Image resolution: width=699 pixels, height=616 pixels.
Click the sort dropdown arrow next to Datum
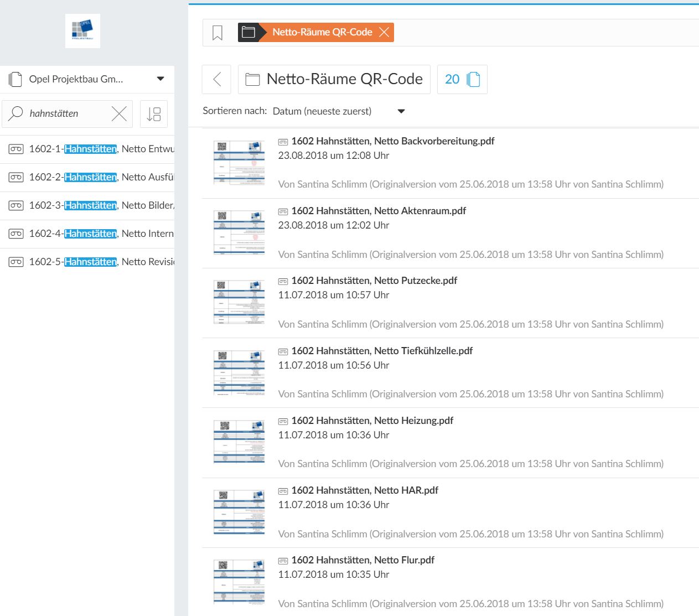click(401, 111)
